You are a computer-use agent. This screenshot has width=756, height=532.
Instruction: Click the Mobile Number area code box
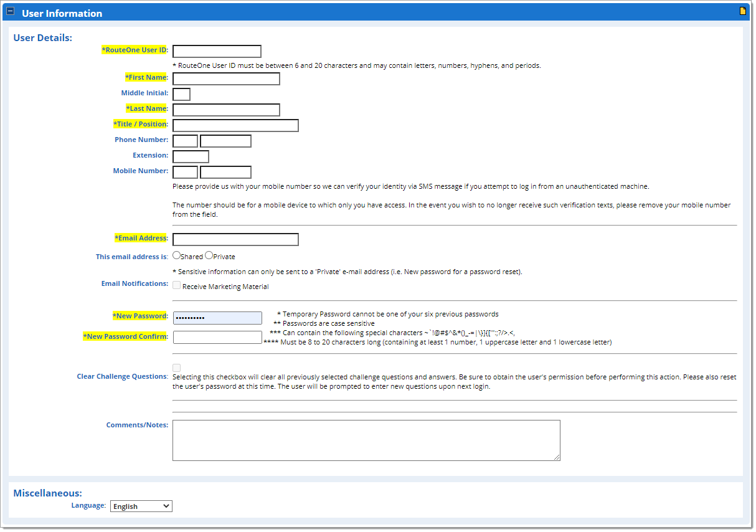(185, 172)
